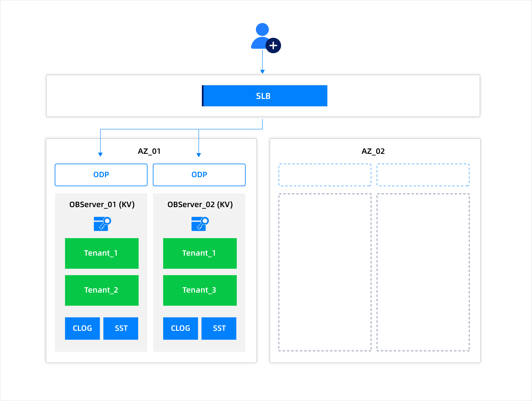Click CLOG box under OBServer_02

point(180,328)
